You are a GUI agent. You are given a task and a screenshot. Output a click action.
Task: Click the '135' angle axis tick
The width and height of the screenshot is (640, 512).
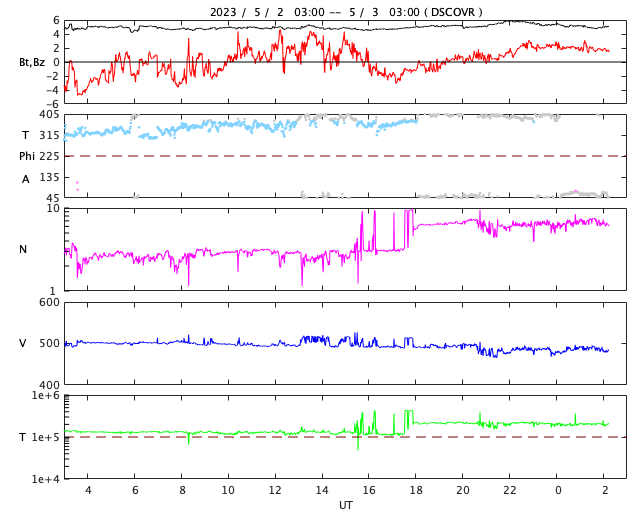(49, 177)
